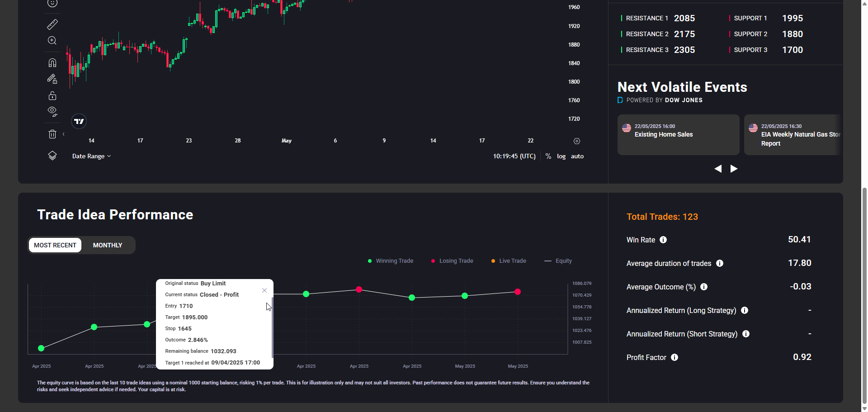This screenshot has height=412, width=868.
Task: Expand the Date Range dropdown
Action: [x=91, y=156]
